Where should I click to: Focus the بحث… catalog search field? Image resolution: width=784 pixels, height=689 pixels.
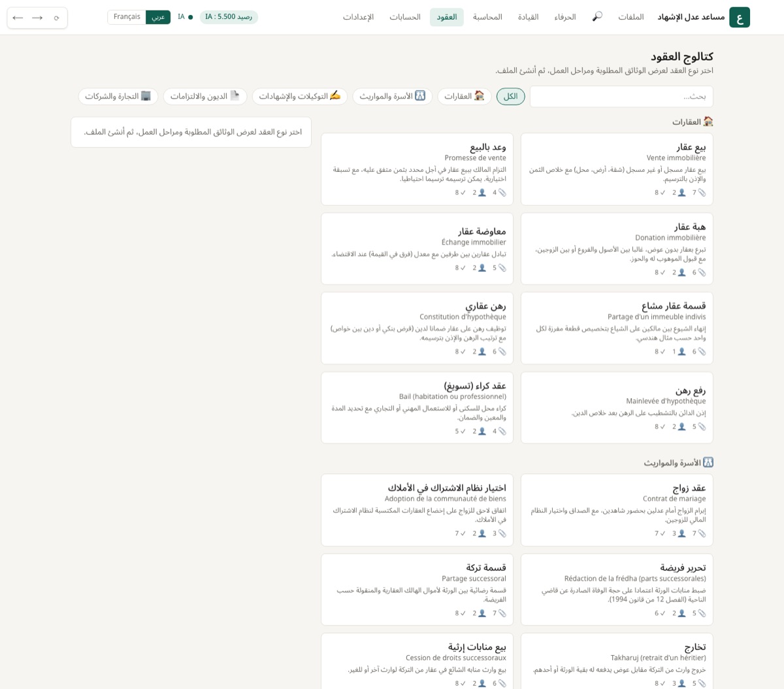tap(621, 96)
